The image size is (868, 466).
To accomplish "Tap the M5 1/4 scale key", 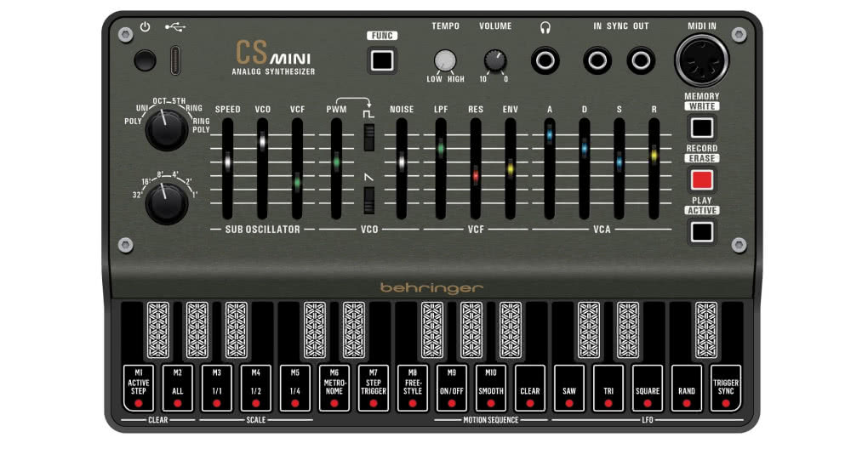I will point(295,388).
